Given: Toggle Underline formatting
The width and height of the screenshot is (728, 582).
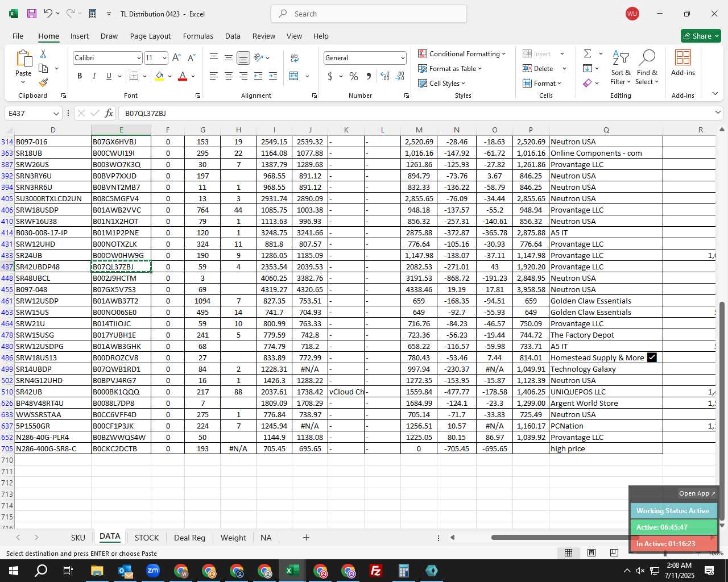Looking at the screenshot, I should pyautogui.click(x=109, y=76).
